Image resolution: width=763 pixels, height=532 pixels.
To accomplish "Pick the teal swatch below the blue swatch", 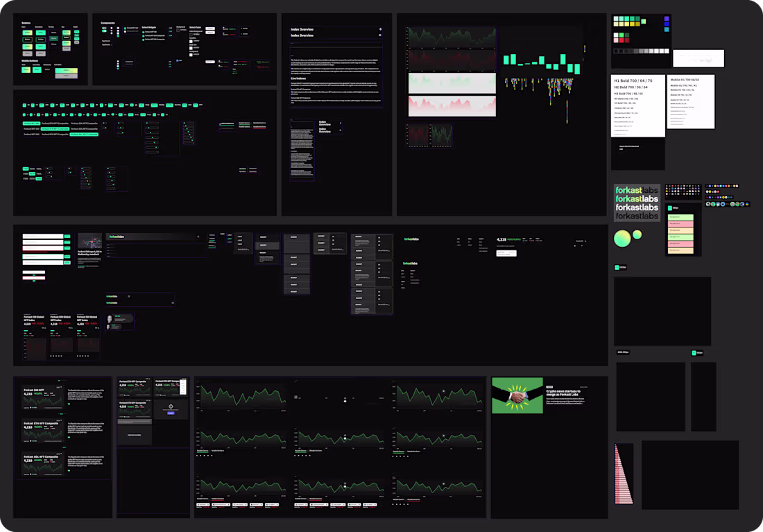I will 667,29.
